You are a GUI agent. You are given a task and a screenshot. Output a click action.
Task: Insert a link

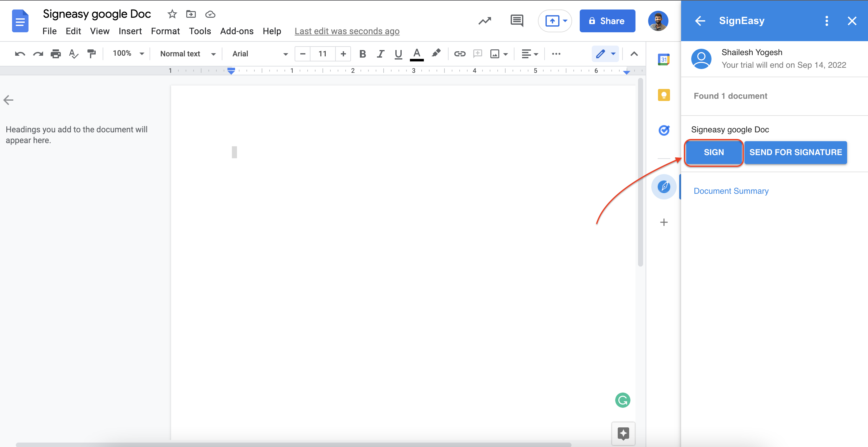click(x=460, y=54)
